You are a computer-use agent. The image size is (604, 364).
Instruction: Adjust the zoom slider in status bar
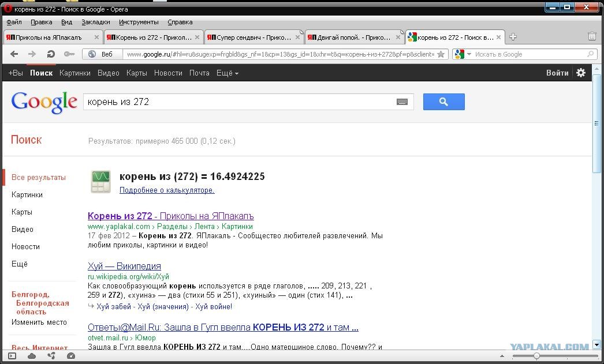click(536, 357)
